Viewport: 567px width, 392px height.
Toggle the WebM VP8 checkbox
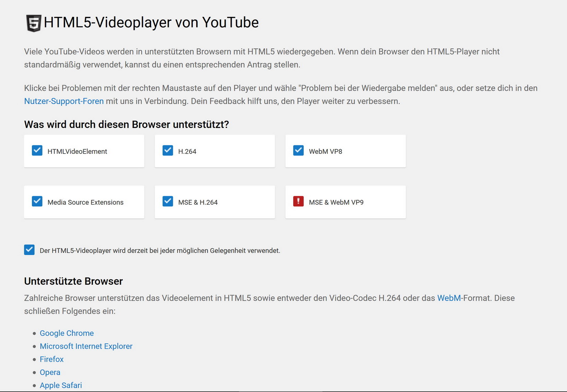299,151
